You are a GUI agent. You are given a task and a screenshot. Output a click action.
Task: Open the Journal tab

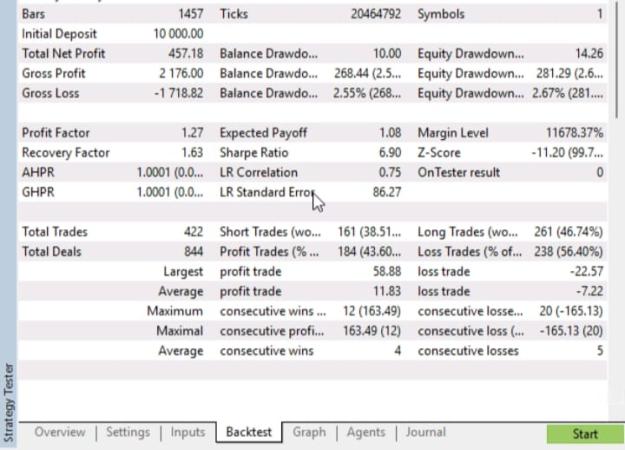point(425,432)
